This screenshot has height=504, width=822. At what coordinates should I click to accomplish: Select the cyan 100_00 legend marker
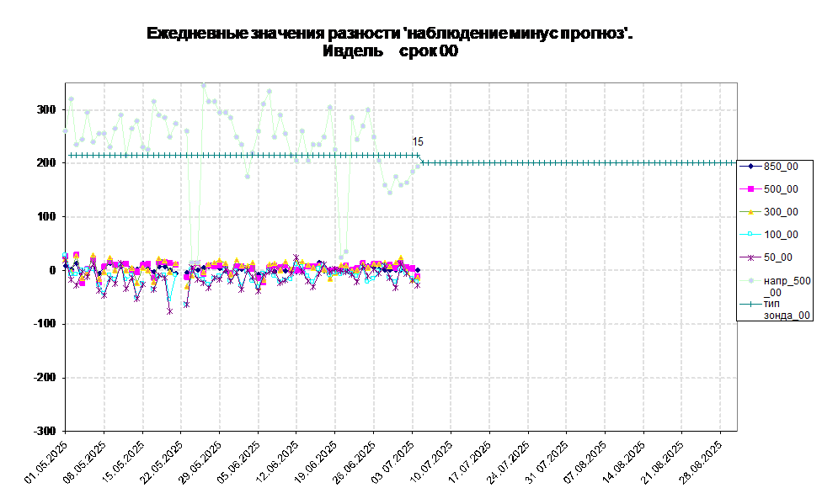750,235
